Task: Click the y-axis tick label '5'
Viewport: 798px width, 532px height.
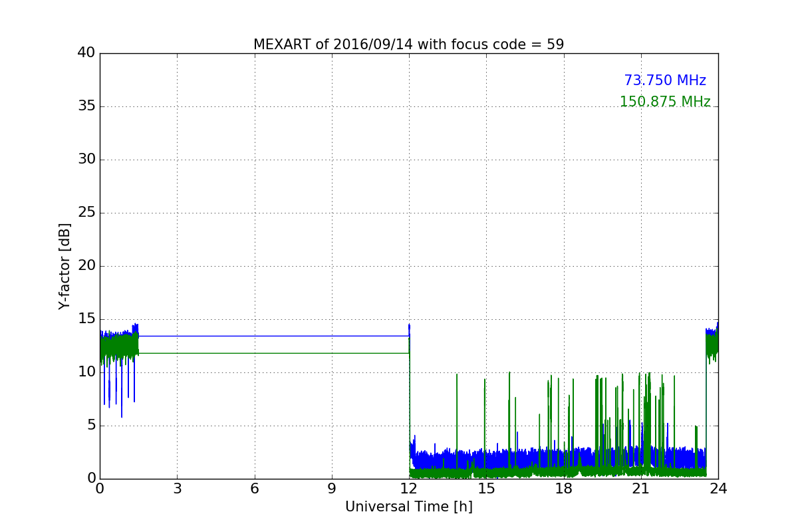Action: click(92, 426)
